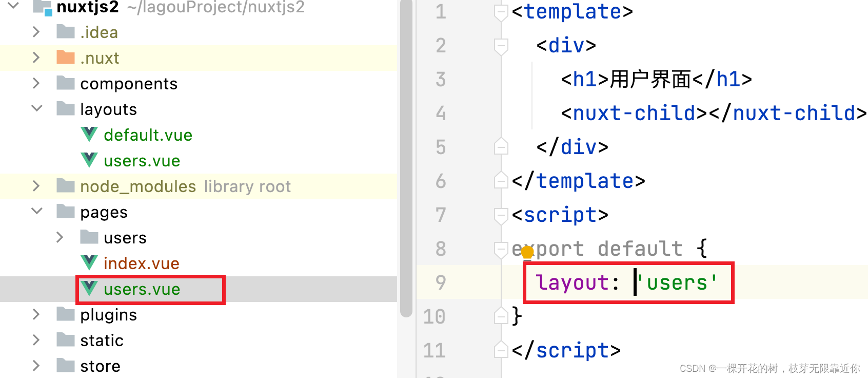The image size is (868, 378).
Task: Expand the store folder chevron
Action: 36,366
